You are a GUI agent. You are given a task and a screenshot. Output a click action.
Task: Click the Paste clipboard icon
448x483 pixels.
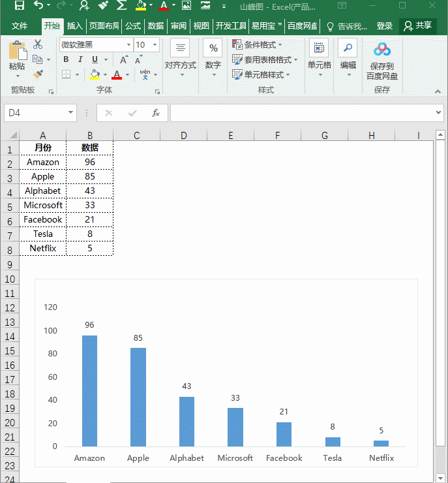pyautogui.click(x=18, y=50)
